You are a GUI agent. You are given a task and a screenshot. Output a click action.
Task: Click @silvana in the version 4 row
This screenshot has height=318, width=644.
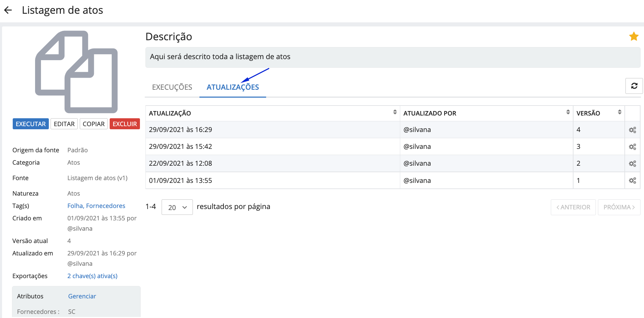point(417,130)
